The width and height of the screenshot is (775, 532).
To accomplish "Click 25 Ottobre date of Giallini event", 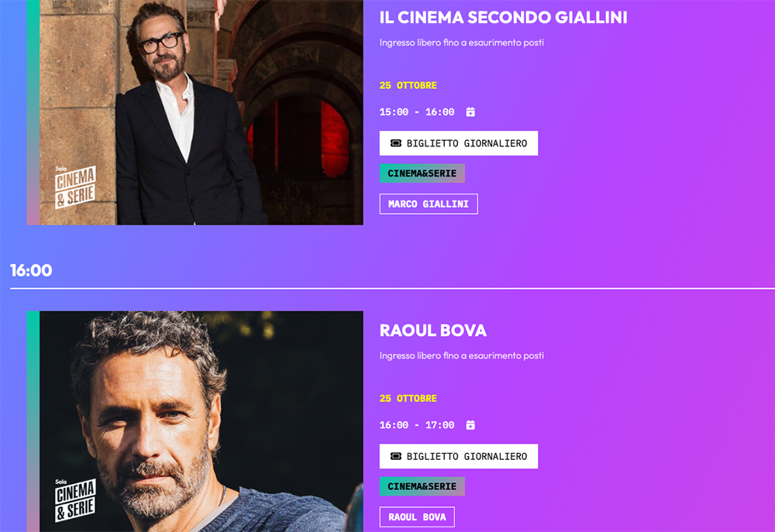I will coord(408,85).
